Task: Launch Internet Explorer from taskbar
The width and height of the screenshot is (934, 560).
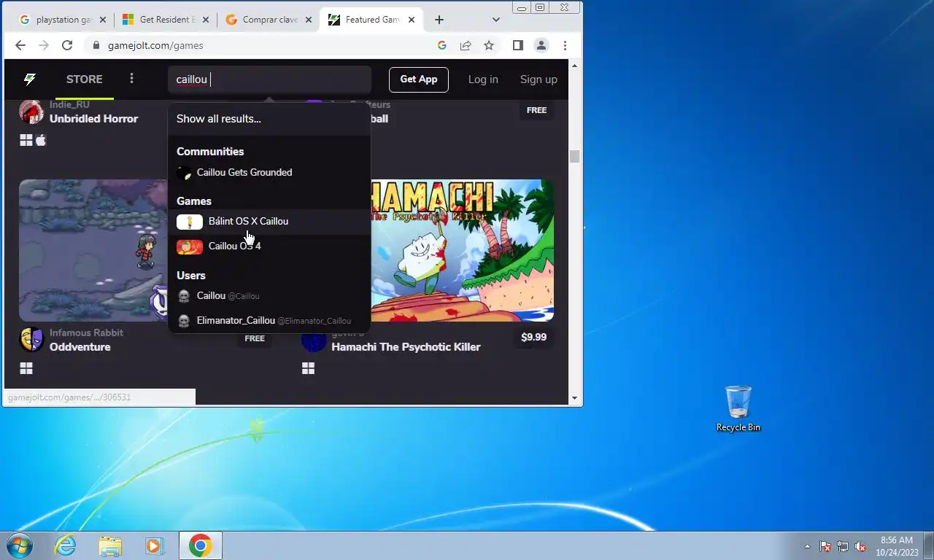Action: click(65, 545)
